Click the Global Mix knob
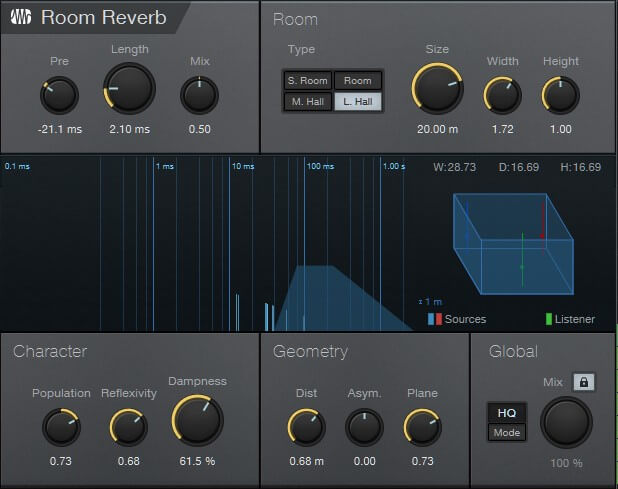 [566, 422]
